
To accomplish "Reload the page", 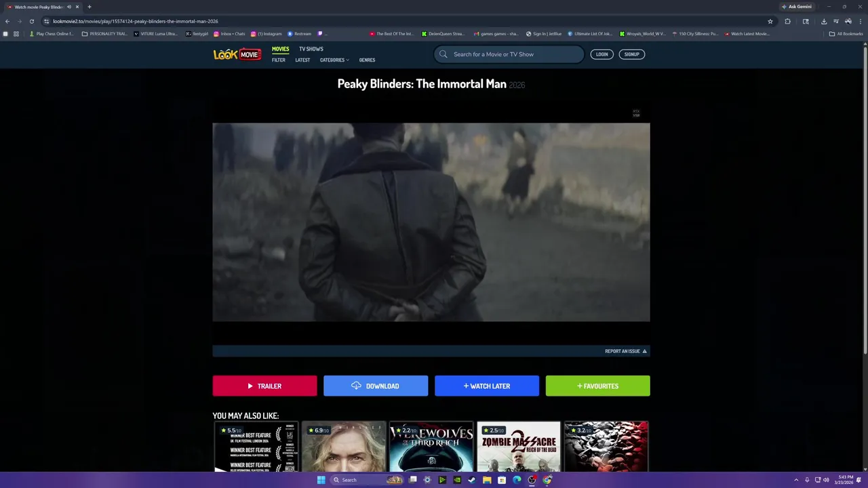I will (x=31, y=21).
